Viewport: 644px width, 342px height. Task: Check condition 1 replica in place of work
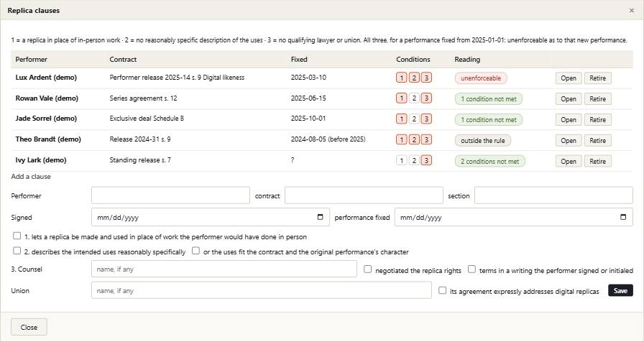(x=17, y=236)
